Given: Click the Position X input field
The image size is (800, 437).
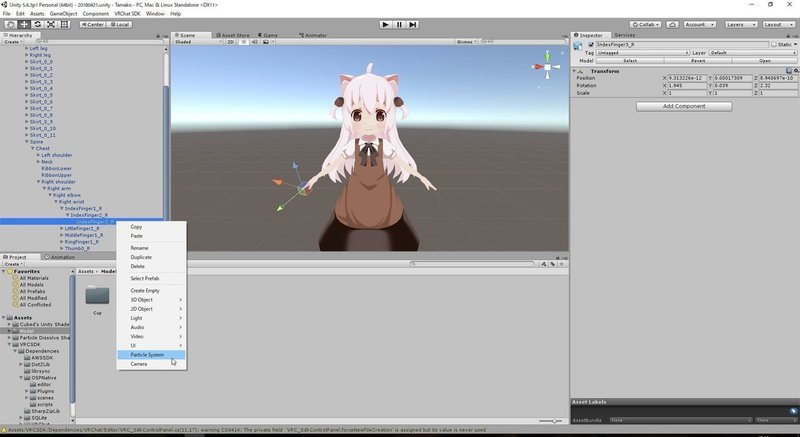Looking at the screenshot, I should click(x=687, y=79).
